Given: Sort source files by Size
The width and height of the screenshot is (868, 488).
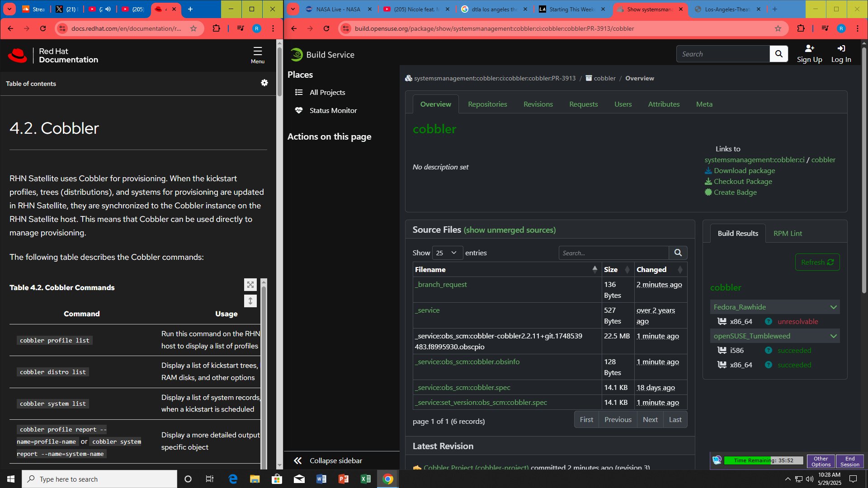Looking at the screenshot, I should (x=618, y=269).
